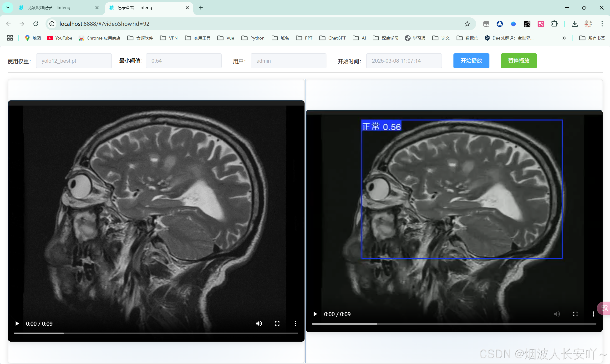Click the 最小阈值 input field

click(x=183, y=61)
